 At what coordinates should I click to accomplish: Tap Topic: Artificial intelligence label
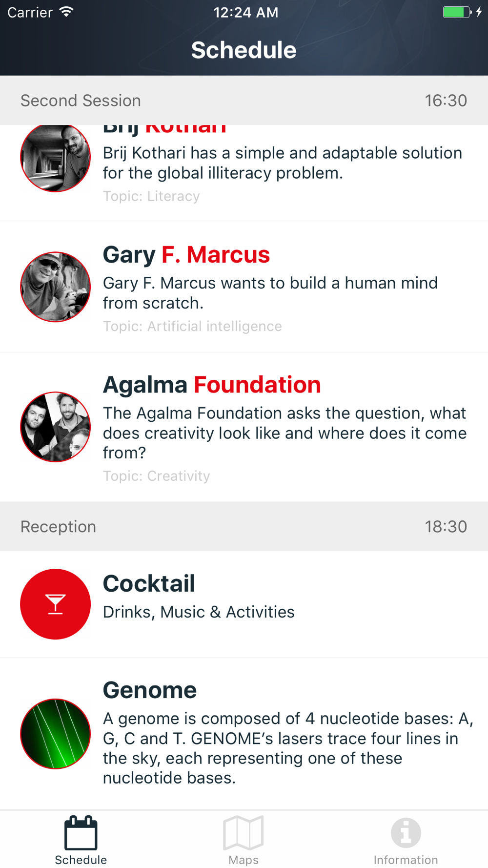coord(192,326)
